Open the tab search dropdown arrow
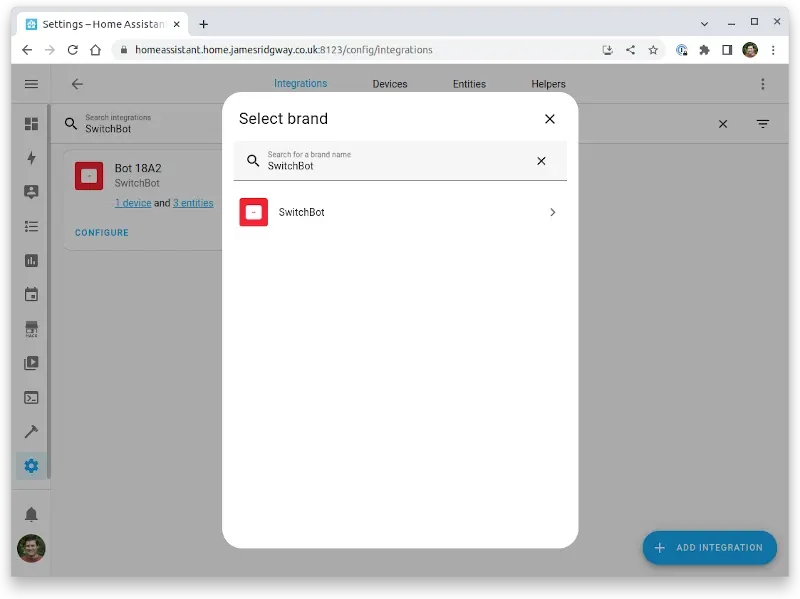 [704, 24]
